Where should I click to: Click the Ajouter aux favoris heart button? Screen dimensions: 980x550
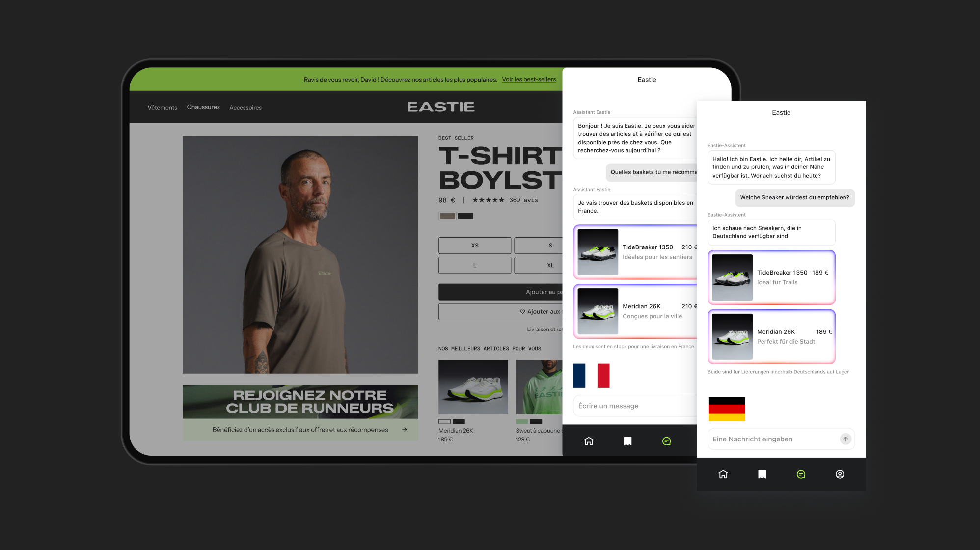pyautogui.click(x=500, y=312)
